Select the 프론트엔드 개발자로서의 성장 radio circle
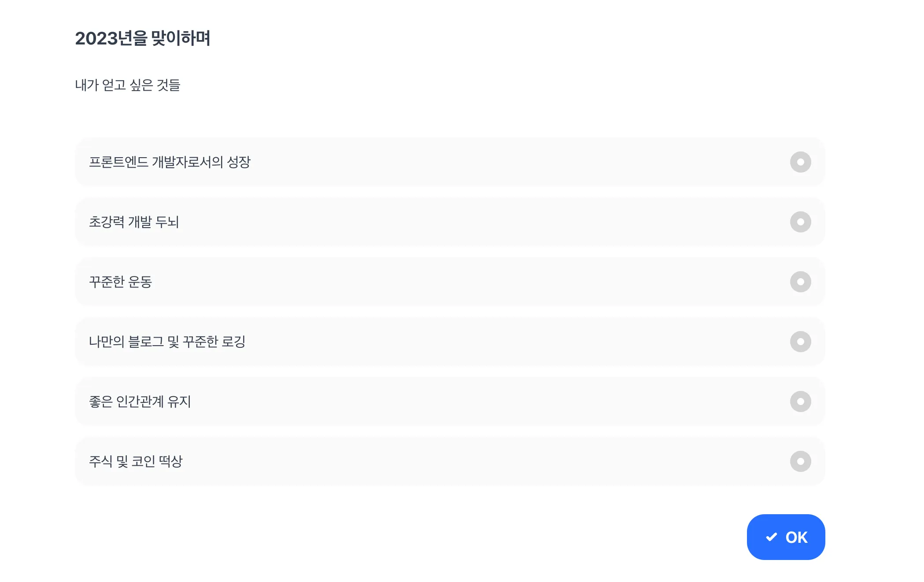 point(800,162)
